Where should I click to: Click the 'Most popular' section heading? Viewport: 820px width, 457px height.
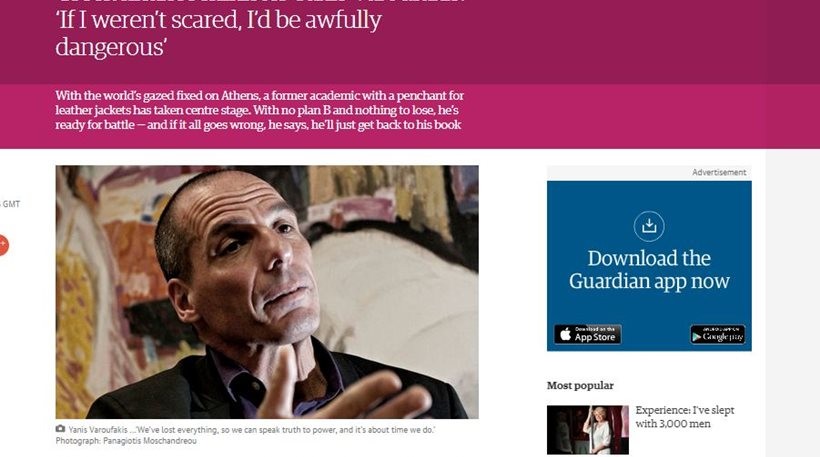coord(580,385)
